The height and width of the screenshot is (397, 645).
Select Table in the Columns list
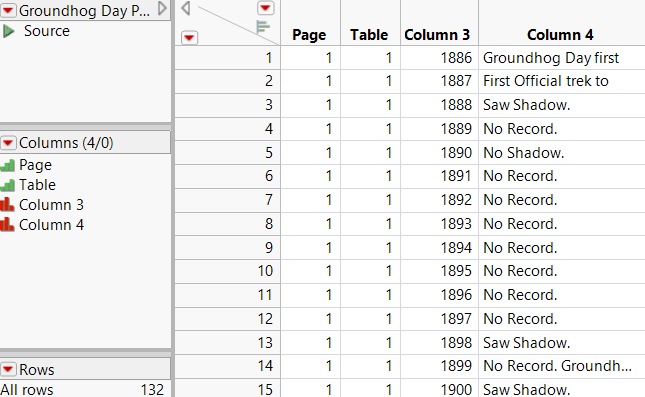(x=37, y=185)
